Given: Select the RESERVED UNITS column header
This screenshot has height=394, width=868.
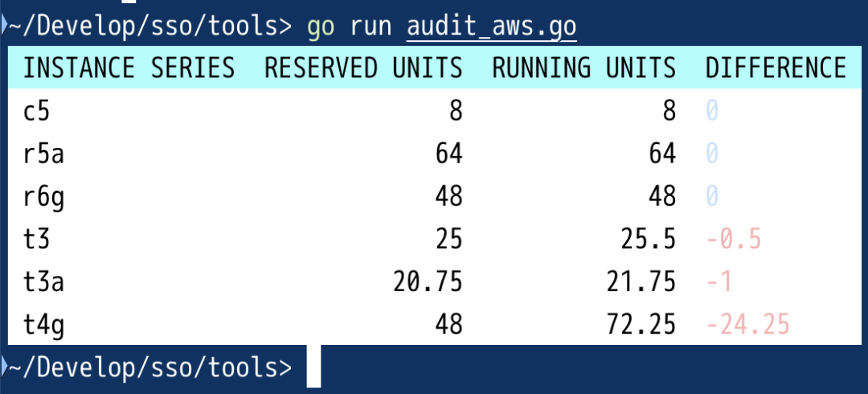Looking at the screenshot, I should tap(363, 68).
